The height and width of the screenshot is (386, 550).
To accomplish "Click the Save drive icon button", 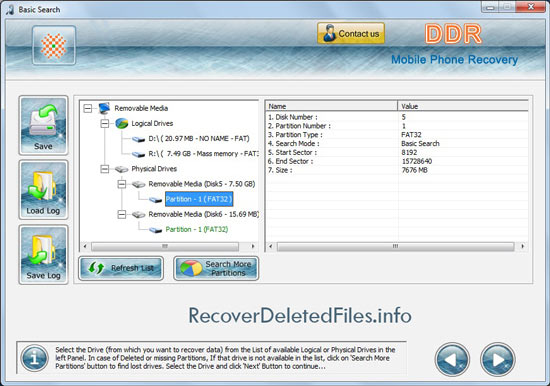I will click(43, 125).
